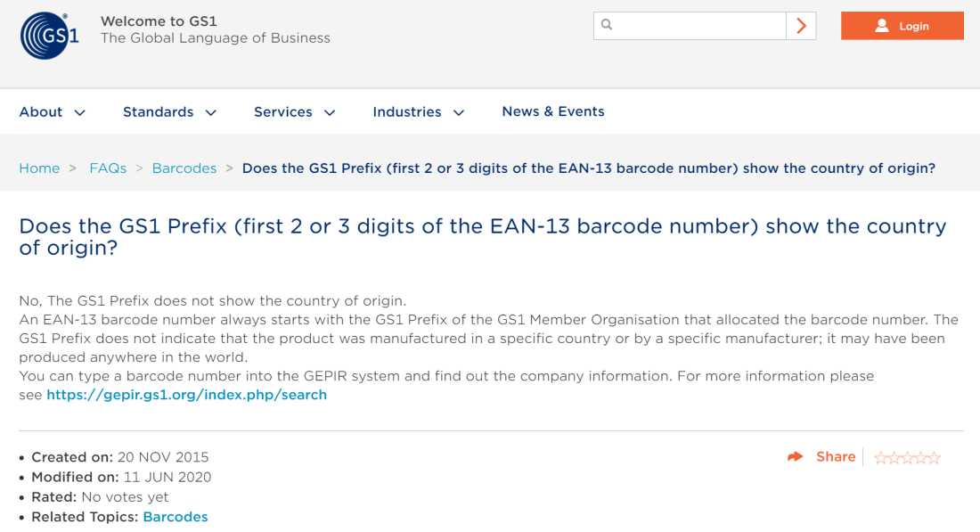
Task: Focus the search input field
Action: (x=690, y=26)
